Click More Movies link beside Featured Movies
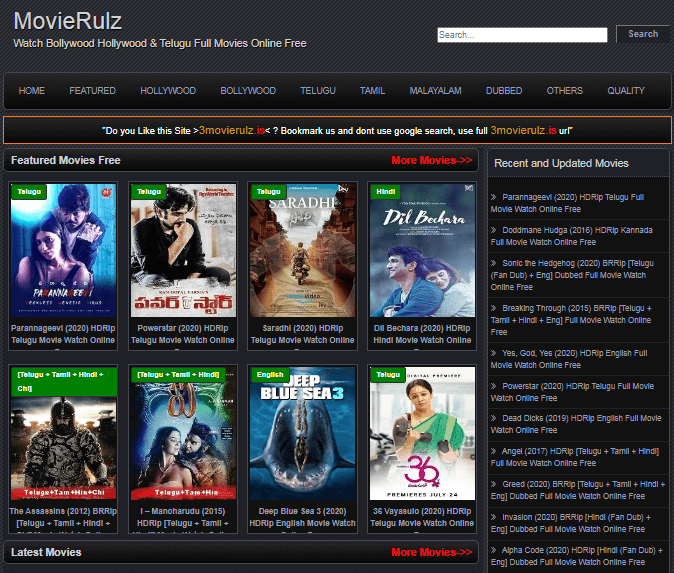Image resolution: width=674 pixels, height=573 pixels. click(431, 160)
